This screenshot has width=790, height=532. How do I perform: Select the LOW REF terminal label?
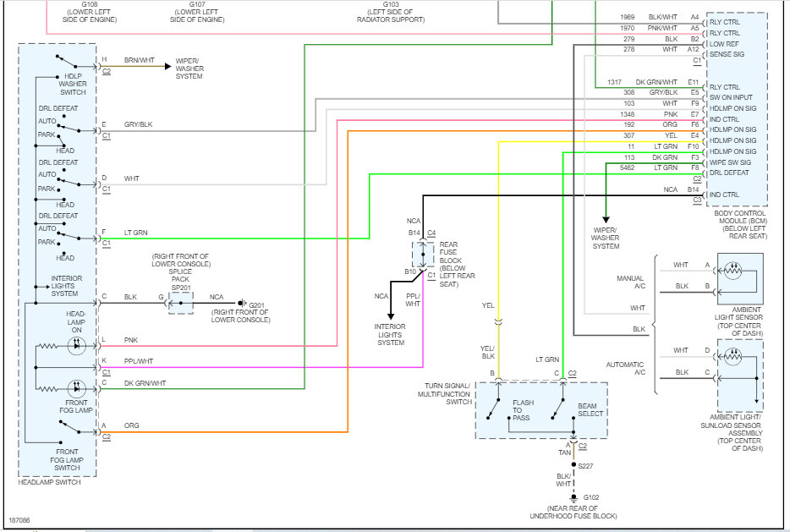click(x=724, y=44)
